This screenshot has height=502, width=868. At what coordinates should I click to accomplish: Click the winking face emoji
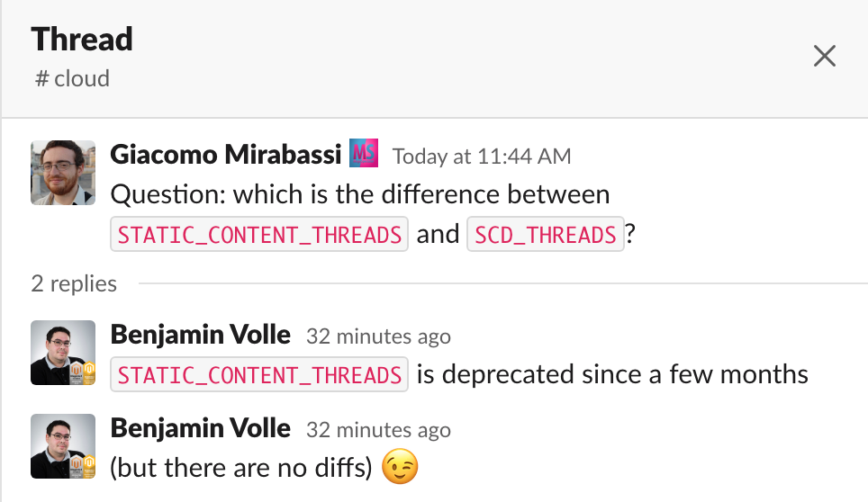[400, 467]
